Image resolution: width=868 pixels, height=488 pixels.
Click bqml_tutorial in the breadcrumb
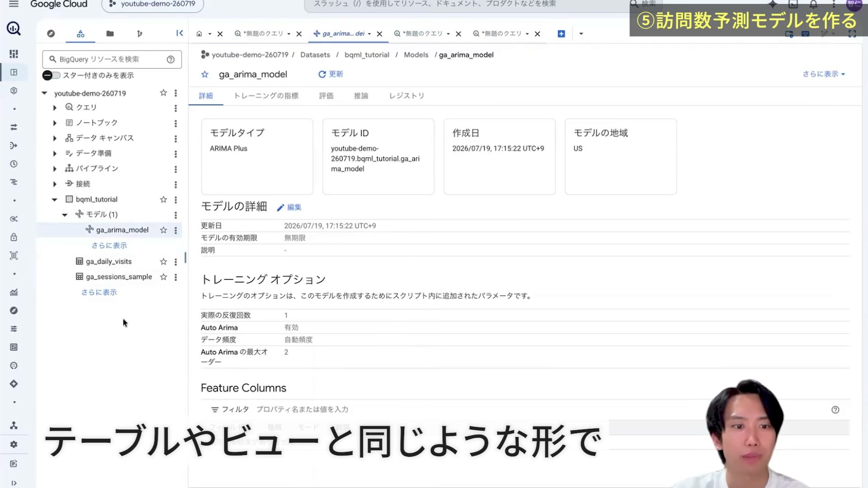point(367,55)
